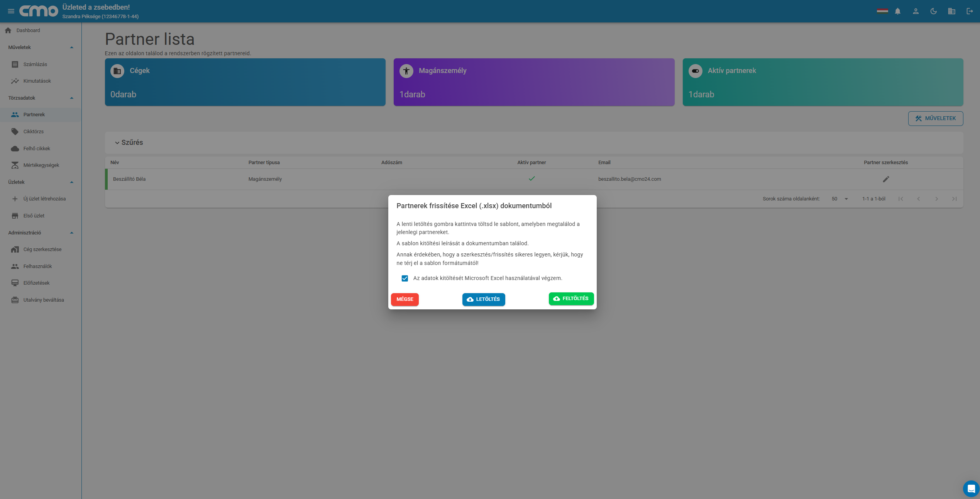Open the Hungarian flag language selector
This screenshot has width=980, height=499.
882,11
